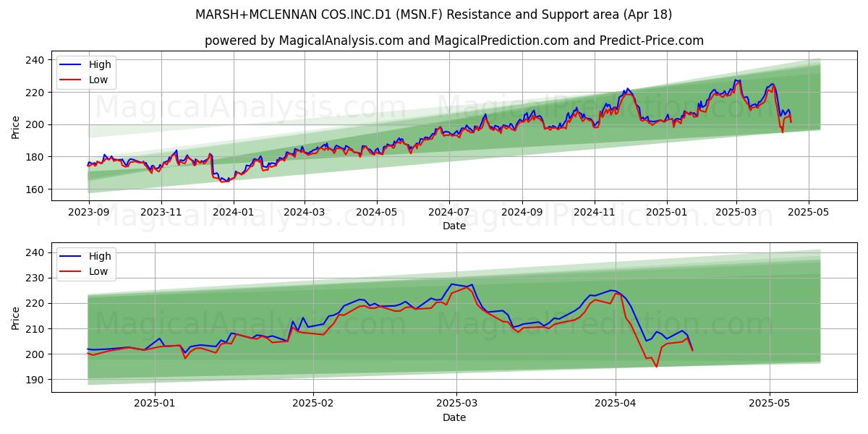
Task: Click the 2025-01 tick label in top chart
Action: coord(667,213)
